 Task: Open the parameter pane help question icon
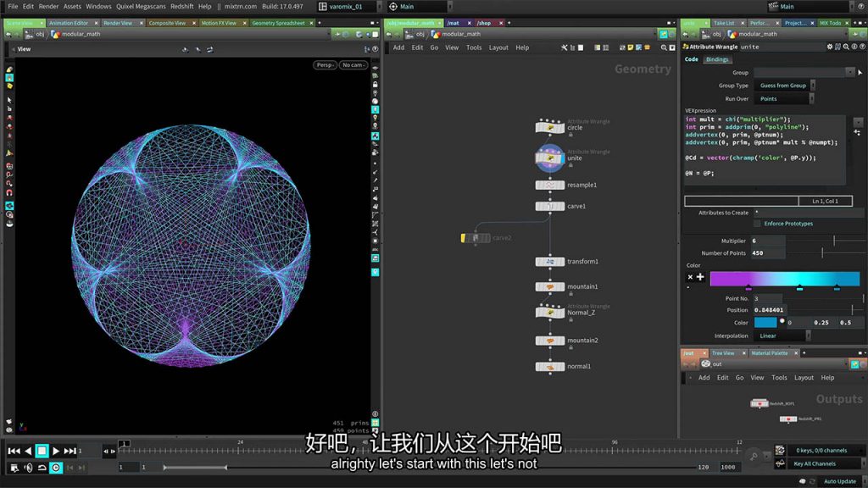(x=862, y=47)
